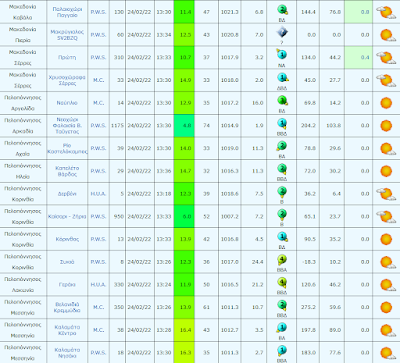Click the wind icon for Βελανιδιά Κρεμμύδια

(x=282, y=305)
